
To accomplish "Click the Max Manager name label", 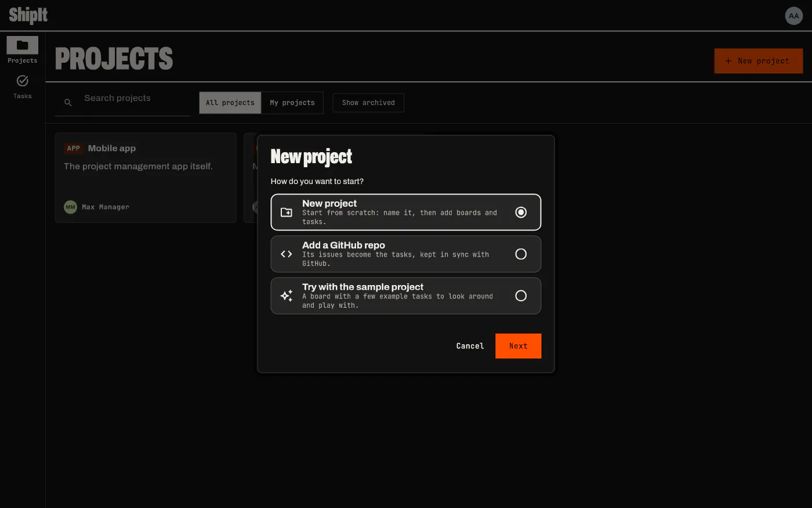I will point(106,207).
